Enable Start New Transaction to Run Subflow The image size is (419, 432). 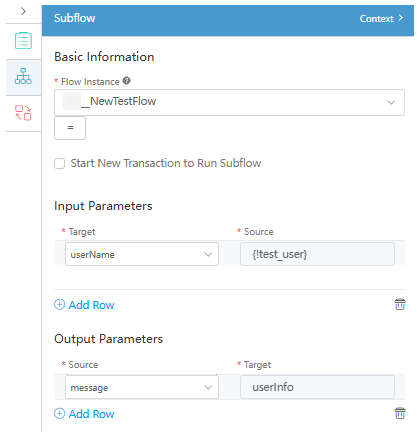click(x=59, y=164)
